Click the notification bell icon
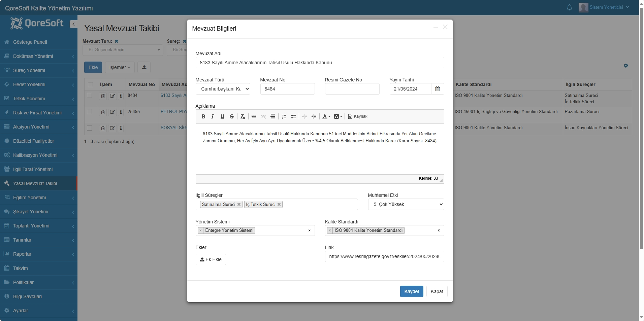The height and width of the screenshot is (321, 644). 569,7
